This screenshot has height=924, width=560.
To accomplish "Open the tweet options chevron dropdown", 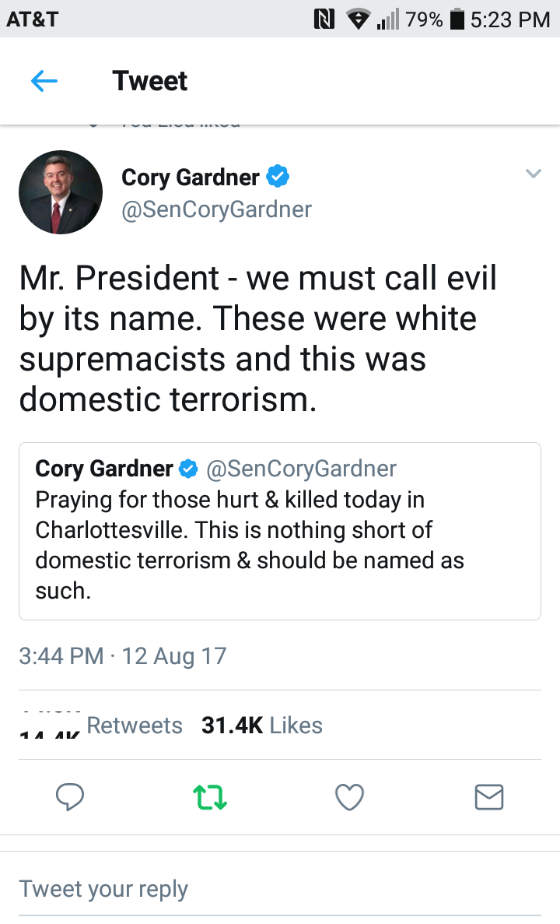I will click(x=533, y=174).
